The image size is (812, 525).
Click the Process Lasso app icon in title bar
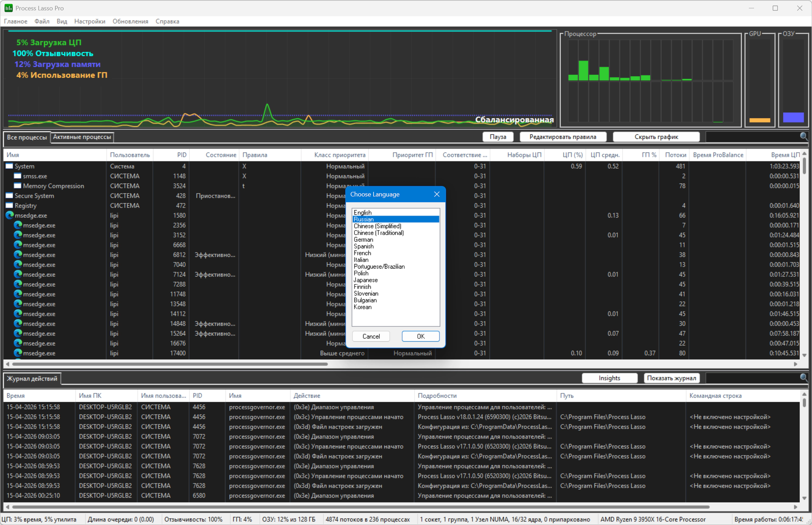click(8, 8)
